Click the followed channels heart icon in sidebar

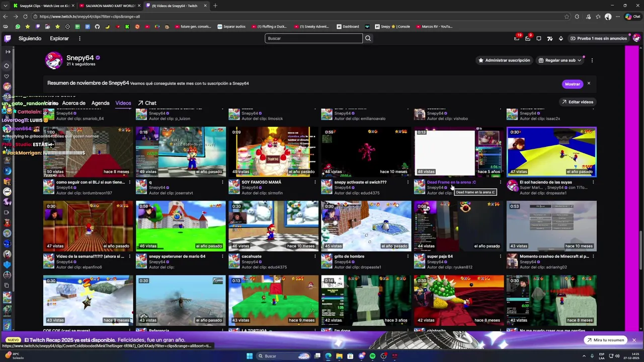(x=7, y=76)
